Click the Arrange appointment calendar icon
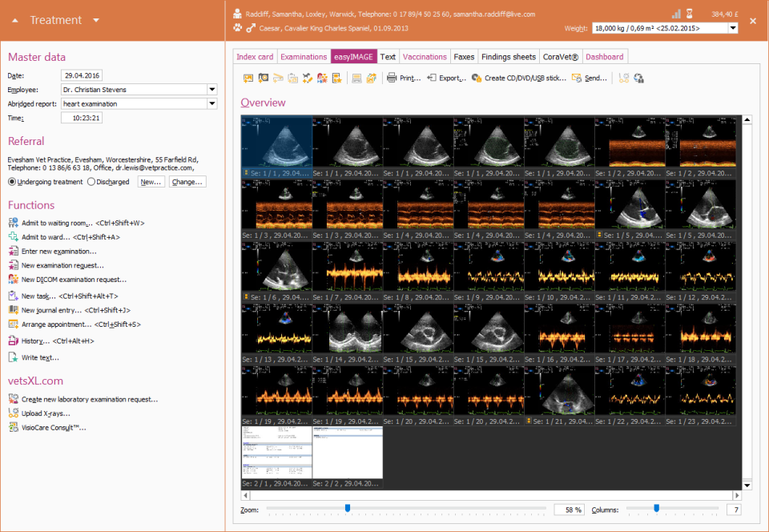This screenshot has height=532, width=769. pos(14,324)
